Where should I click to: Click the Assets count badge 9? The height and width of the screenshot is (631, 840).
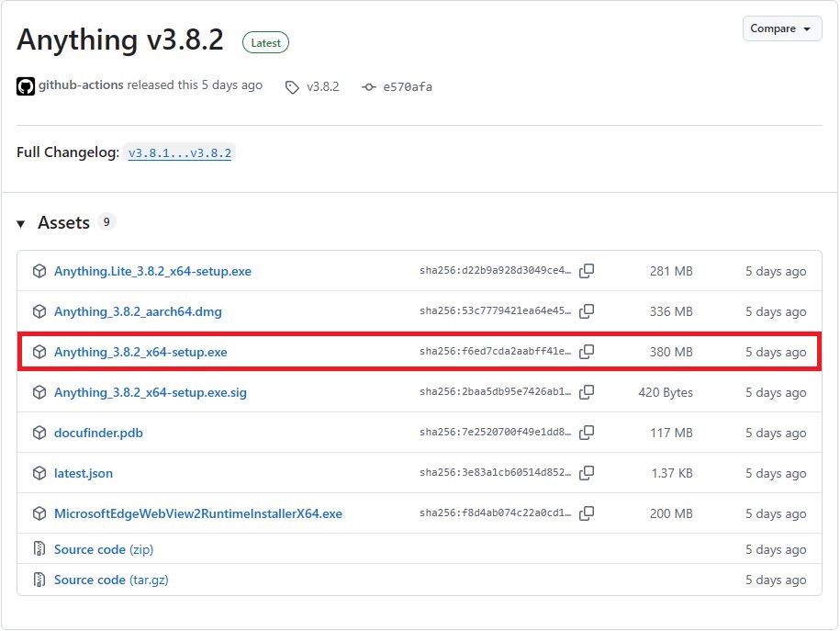pos(106,222)
